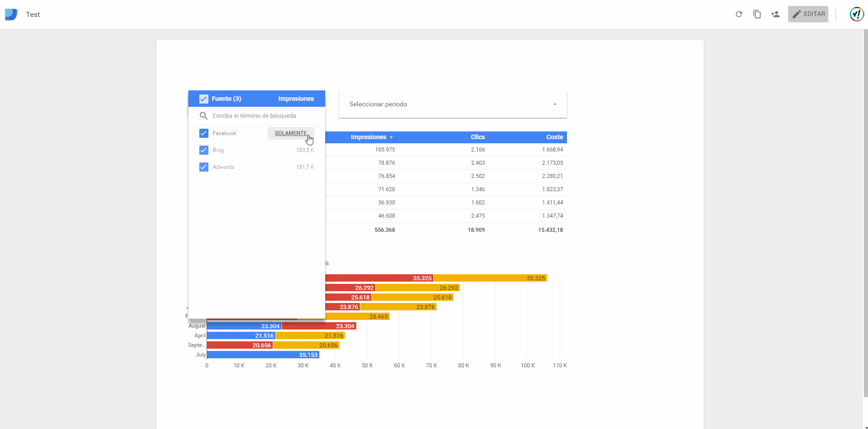The image size is (868, 429).
Task: Click the table cell 105.975
Action: coord(385,150)
